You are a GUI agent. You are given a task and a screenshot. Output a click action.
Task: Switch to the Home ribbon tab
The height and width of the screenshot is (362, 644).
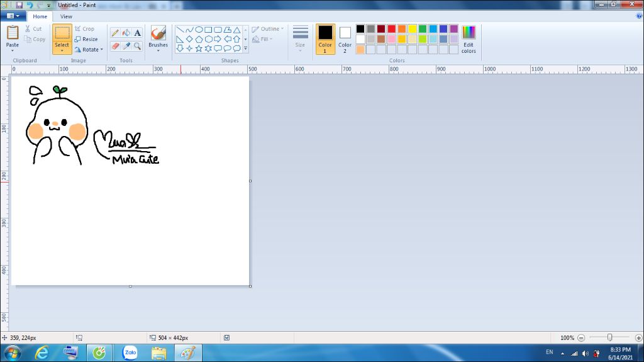point(40,16)
